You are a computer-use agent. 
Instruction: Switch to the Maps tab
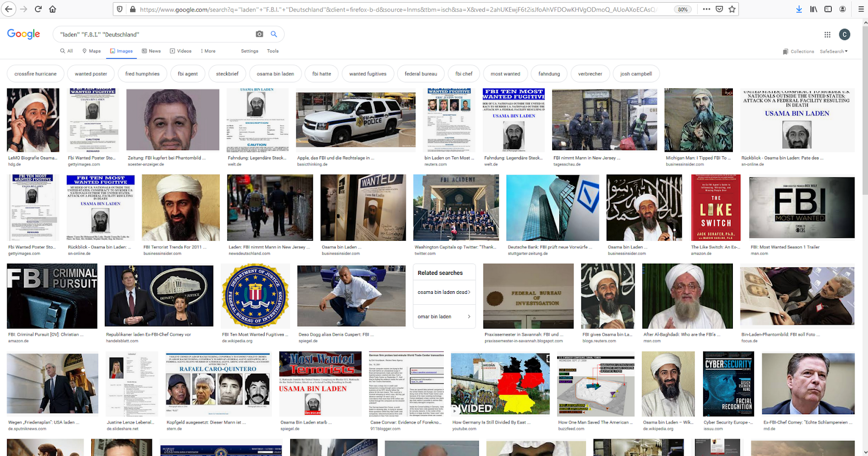[x=92, y=51]
